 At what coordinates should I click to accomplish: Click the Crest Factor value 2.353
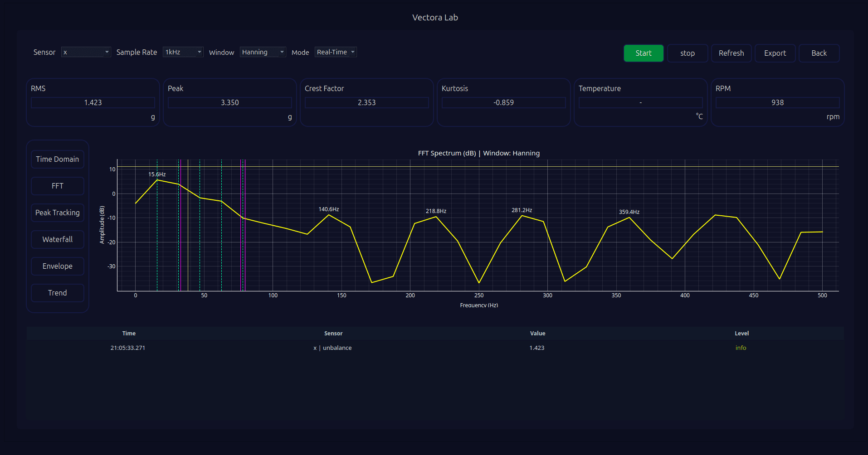(x=367, y=102)
